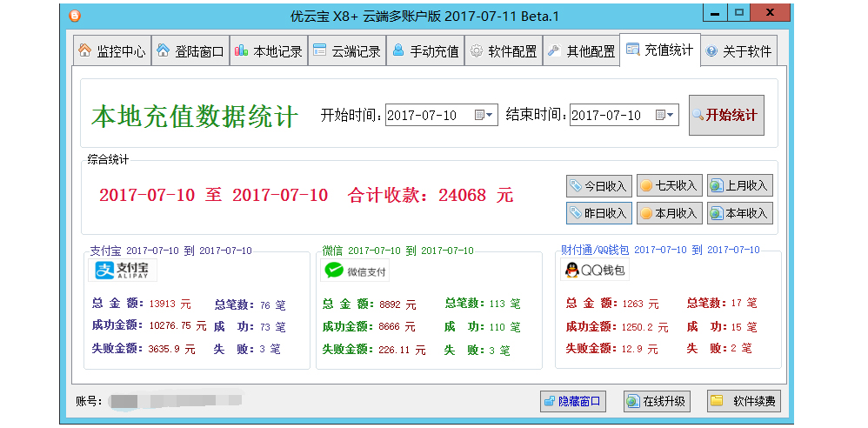The width and height of the screenshot is (868, 428).
Task: Click the Alipay 支付宝 logo
Action: coord(123,270)
